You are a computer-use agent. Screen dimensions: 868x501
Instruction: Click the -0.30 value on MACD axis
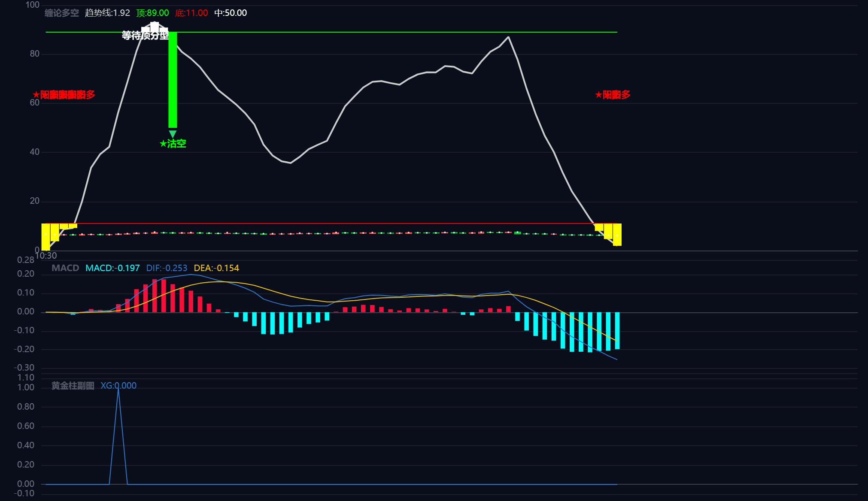(x=24, y=368)
